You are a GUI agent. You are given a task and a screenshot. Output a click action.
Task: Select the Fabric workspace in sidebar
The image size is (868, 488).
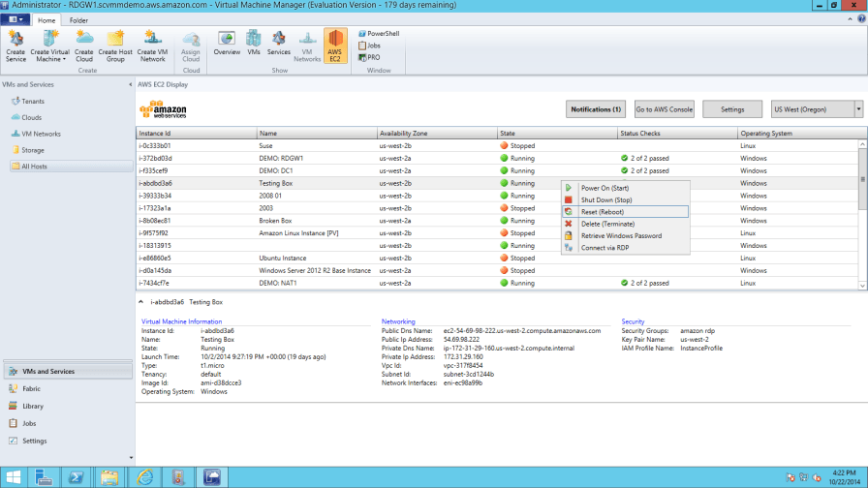31,389
